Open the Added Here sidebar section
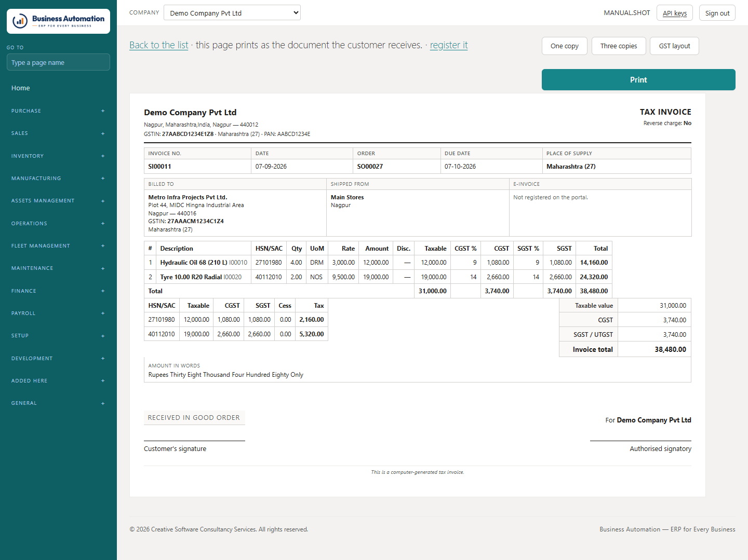 (x=58, y=381)
